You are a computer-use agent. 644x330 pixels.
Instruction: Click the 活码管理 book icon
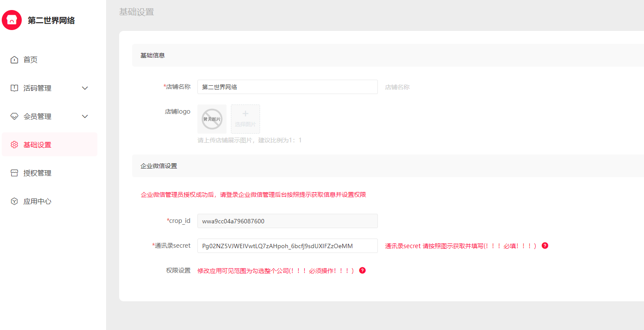[14, 88]
